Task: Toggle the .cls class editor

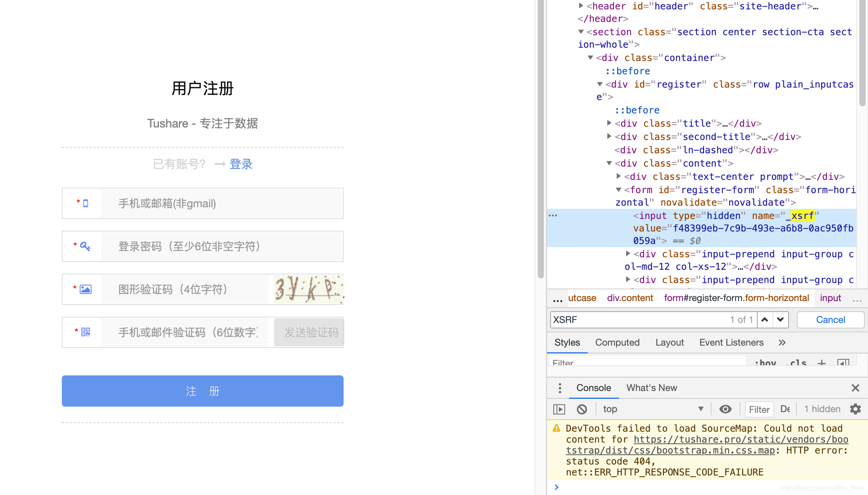Action: click(796, 363)
